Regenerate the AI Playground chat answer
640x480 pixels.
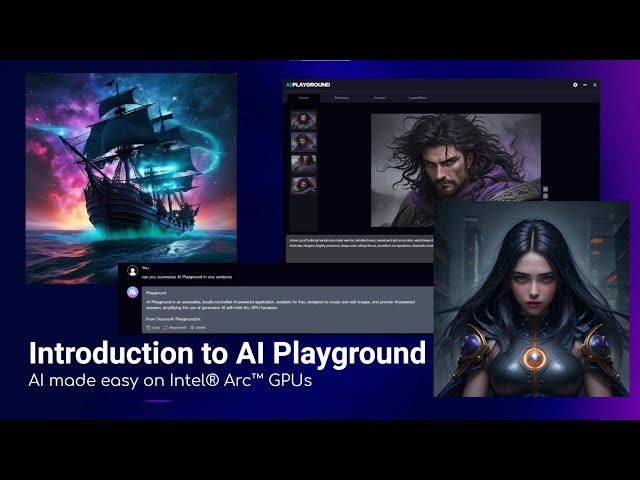pyautogui.click(x=175, y=327)
